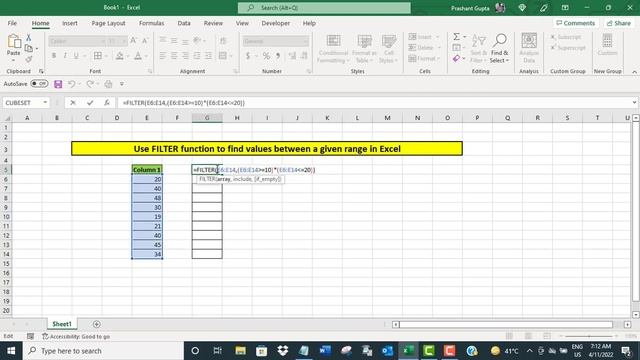640x360 pixels.
Task: Expand the Name Box dropdown
Action: 45,103
